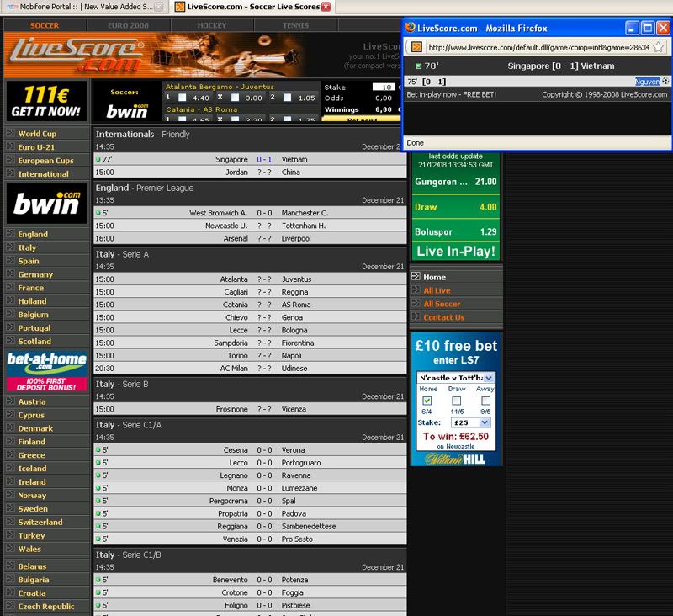Open the Scotland link in the sidebar
Image resolution: width=673 pixels, height=616 pixels.
point(34,342)
